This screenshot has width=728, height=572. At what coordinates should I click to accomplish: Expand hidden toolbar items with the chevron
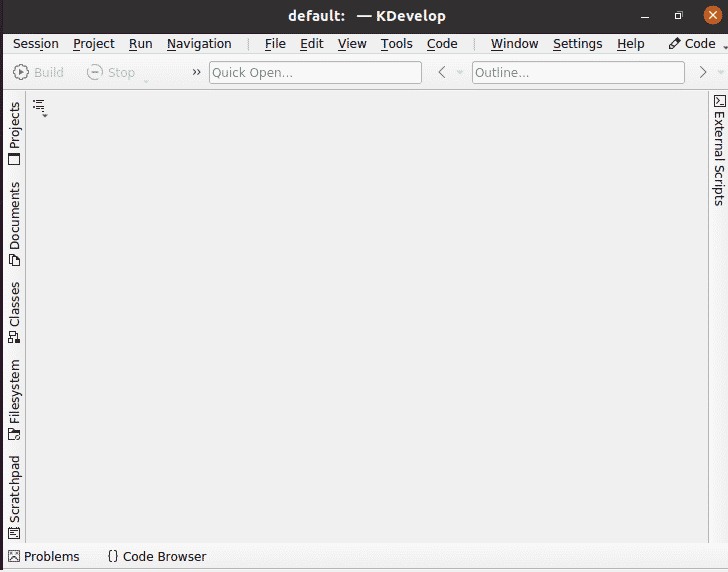pyautogui.click(x=196, y=72)
